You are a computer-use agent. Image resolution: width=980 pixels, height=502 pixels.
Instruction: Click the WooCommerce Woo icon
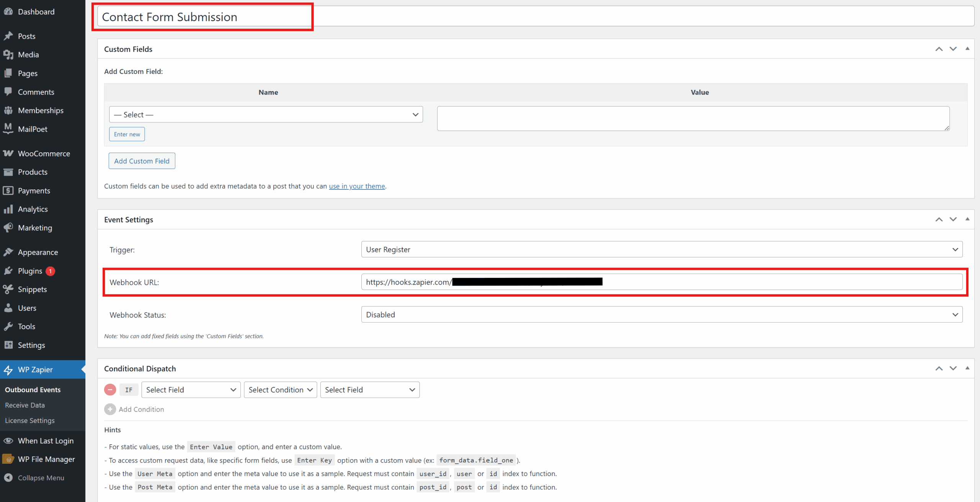tap(8, 153)
